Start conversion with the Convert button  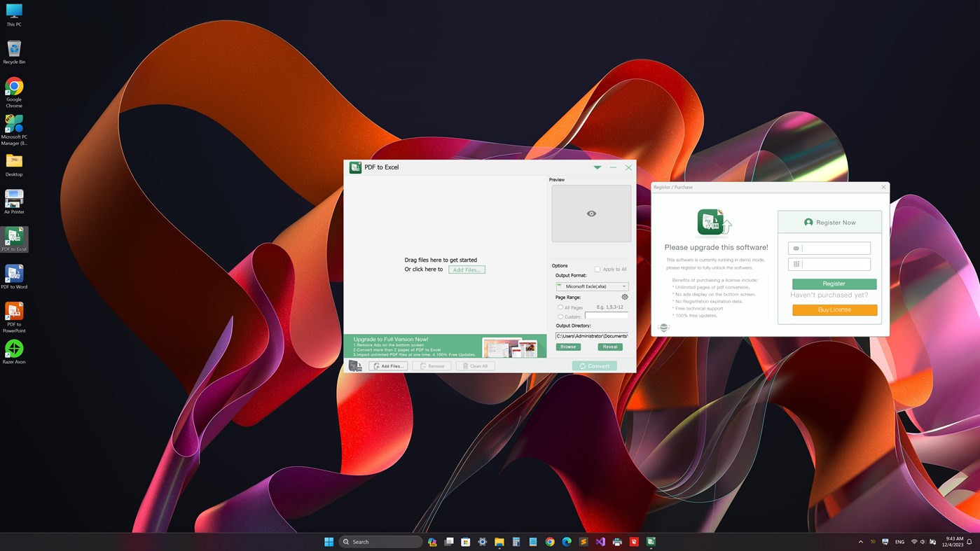[x=595, y=366]
